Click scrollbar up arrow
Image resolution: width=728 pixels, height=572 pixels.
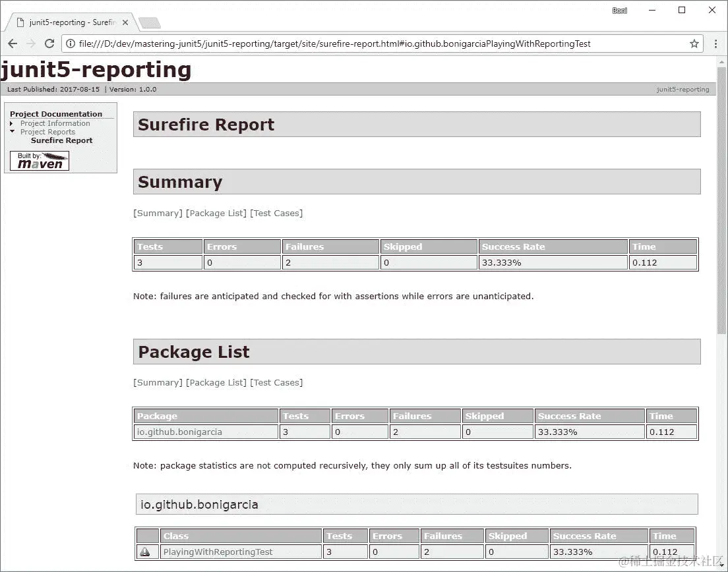(721, 62)
